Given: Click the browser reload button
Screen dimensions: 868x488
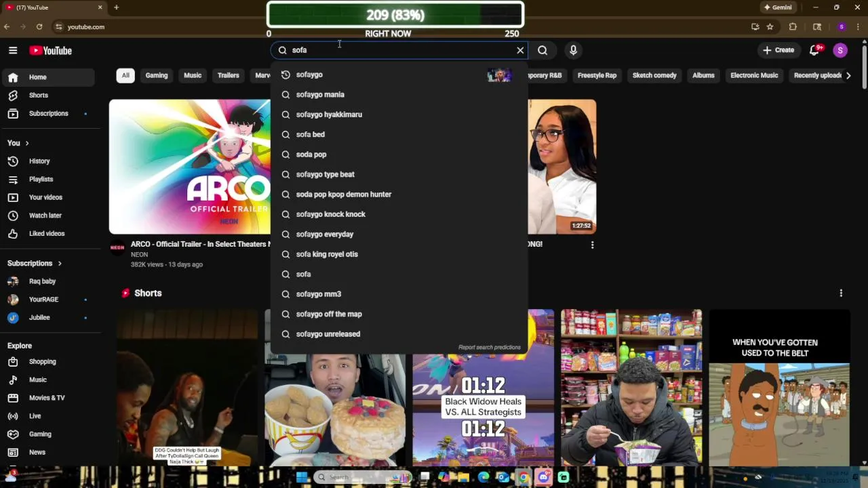Looking at the screenshot, I should [x=39, y=26].
